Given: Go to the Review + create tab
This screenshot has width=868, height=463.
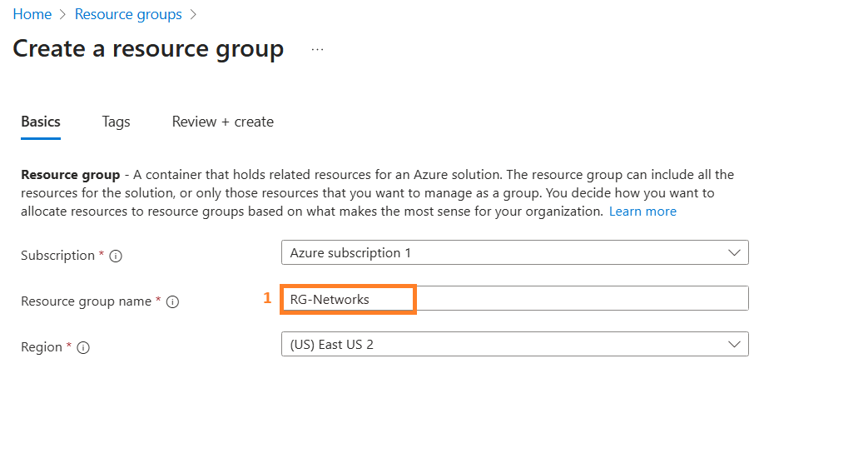Looking at the screenshot, I should (222, 122).
